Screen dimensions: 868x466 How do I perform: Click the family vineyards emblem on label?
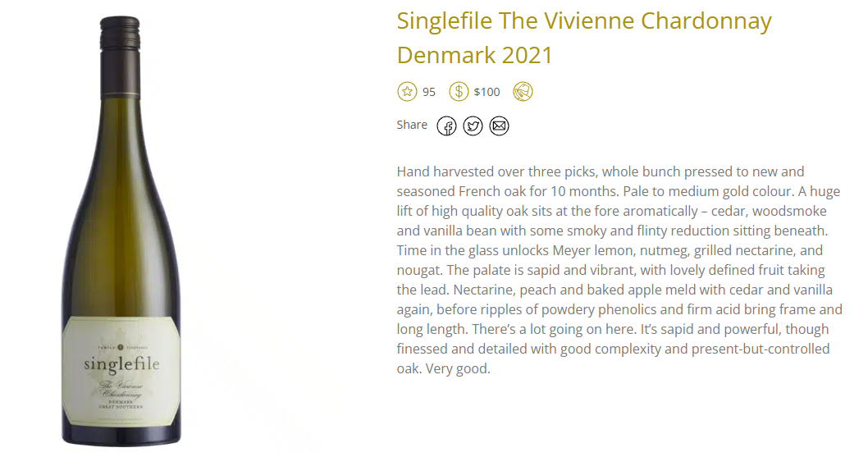(122, 348)
